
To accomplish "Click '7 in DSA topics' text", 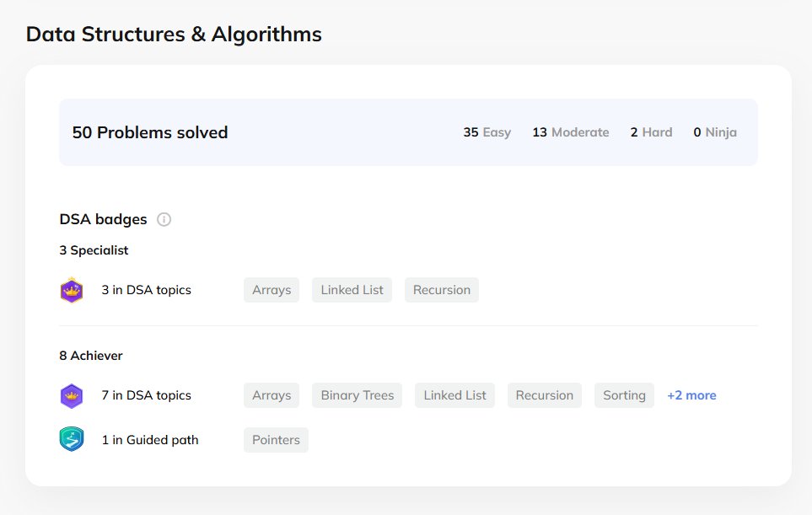I will tap(146, 395).
